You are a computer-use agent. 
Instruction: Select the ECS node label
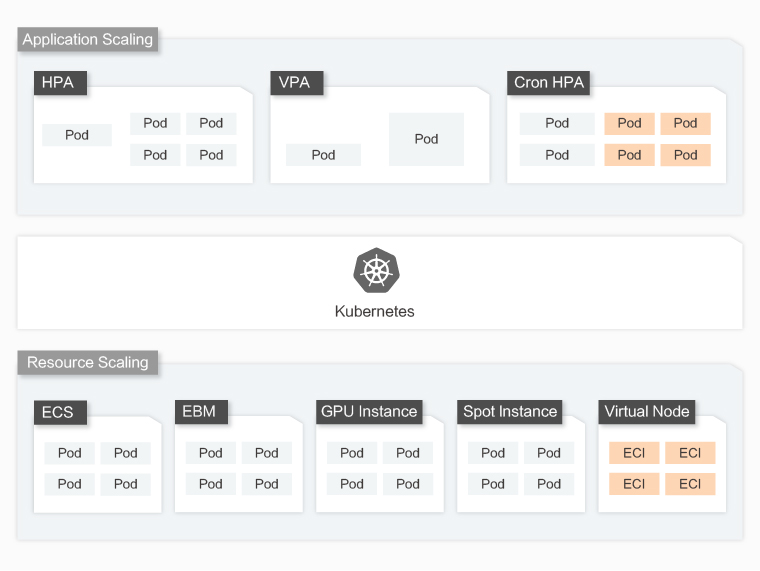coord(58,412)
